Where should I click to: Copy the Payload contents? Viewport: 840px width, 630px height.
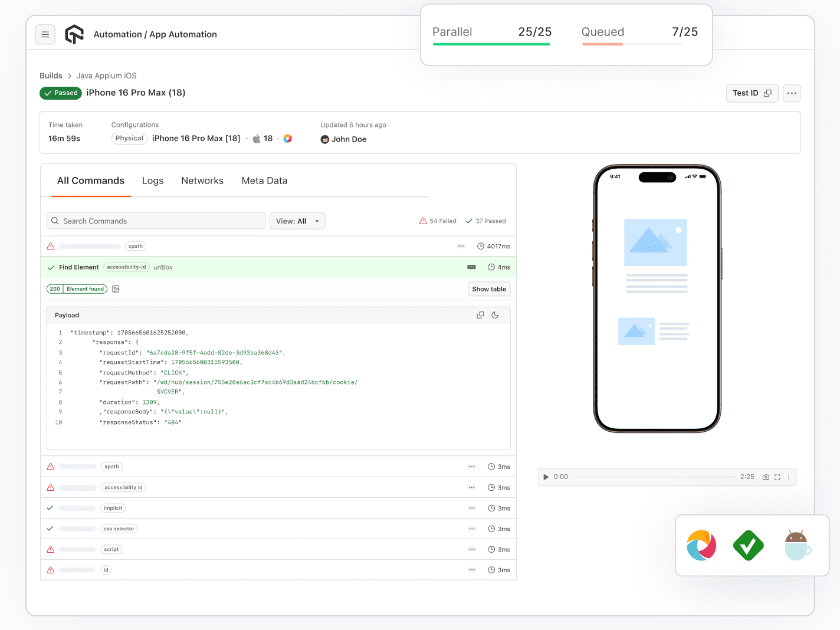point(480,315)
